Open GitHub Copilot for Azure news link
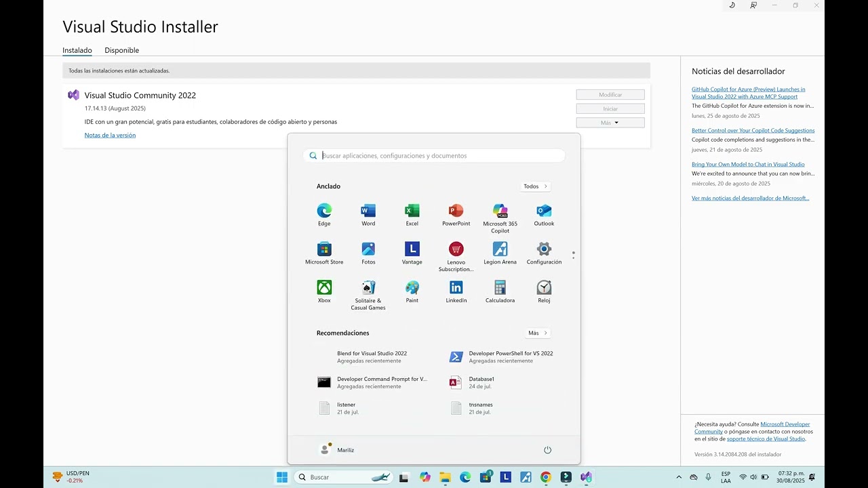Viewport: 868px width, 488px height. coord(749,93)
